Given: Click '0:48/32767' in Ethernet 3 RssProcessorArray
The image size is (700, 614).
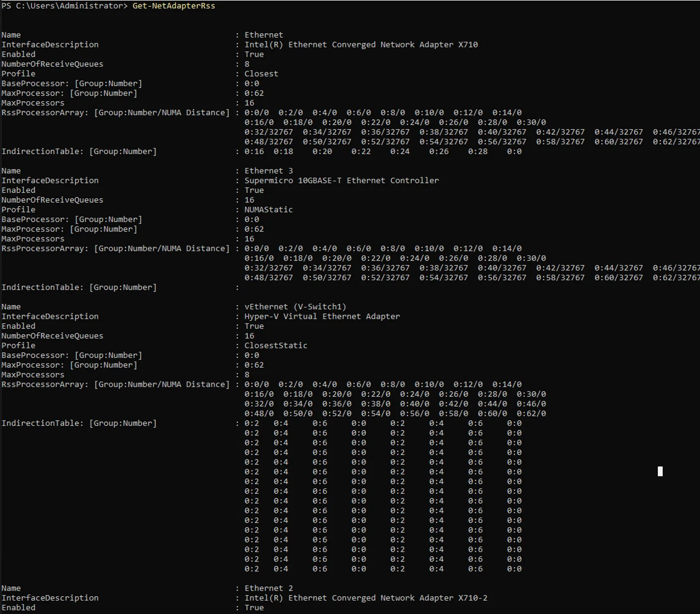Looking at the screenshot, I should click(268, 278).
